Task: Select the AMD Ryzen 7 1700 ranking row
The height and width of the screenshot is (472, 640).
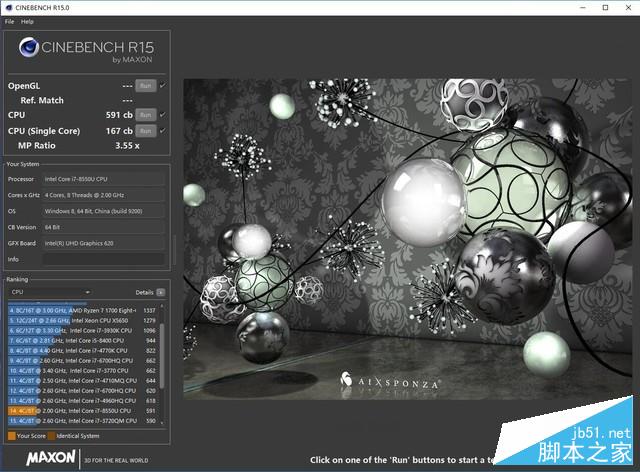Action: (83, 310)
